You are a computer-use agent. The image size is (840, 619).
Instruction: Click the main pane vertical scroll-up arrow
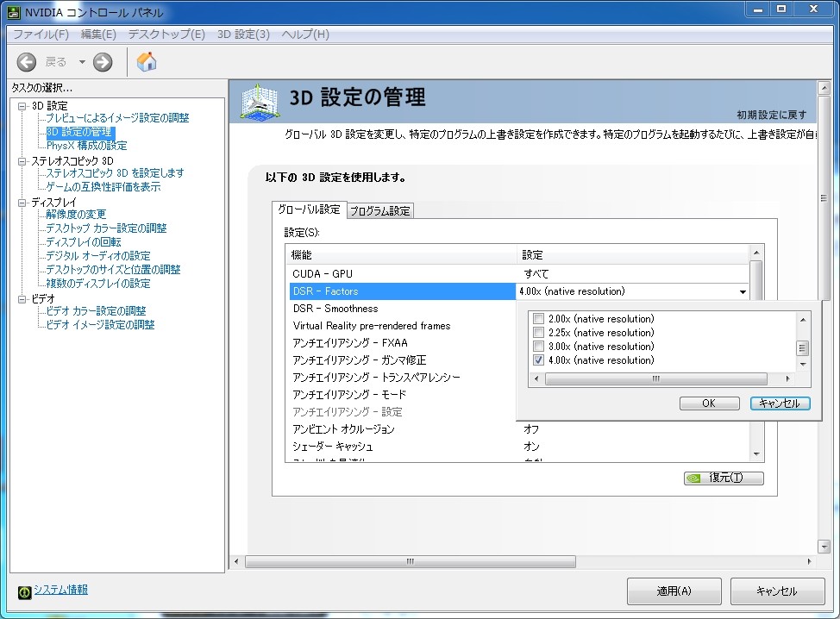[824, 87]
